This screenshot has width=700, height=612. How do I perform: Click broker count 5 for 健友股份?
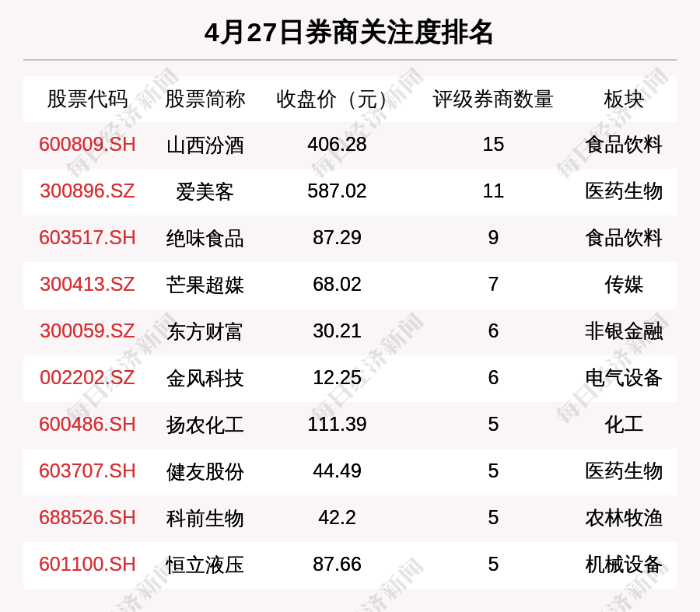(x=493, y=471)
